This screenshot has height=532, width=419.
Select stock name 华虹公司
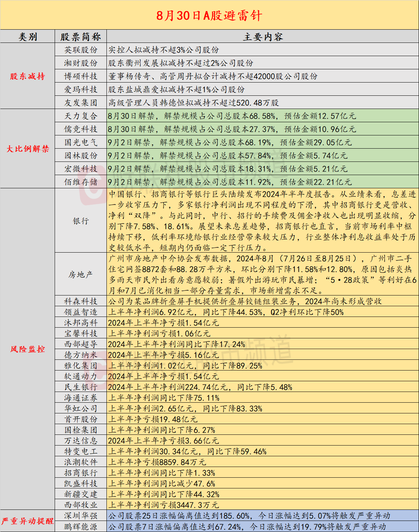pos(81,408)
